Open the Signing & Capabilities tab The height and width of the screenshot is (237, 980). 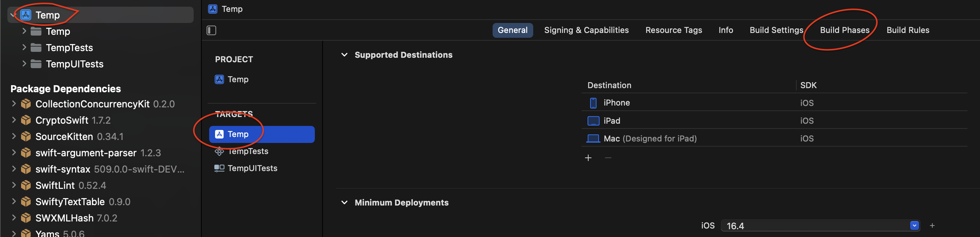point(586,30)
